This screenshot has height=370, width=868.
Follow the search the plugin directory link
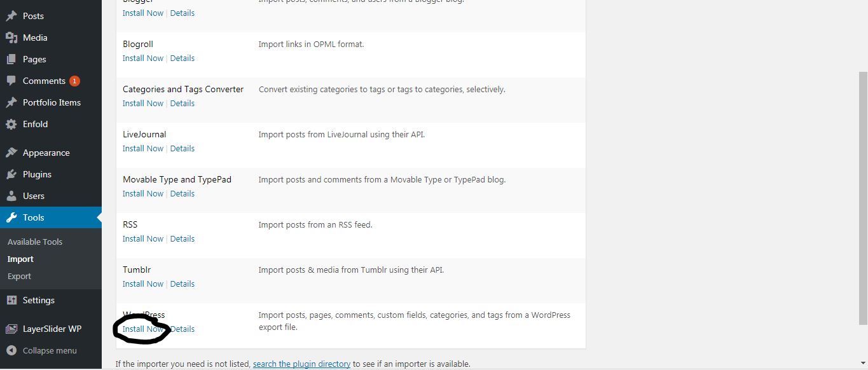click(301, 364)
